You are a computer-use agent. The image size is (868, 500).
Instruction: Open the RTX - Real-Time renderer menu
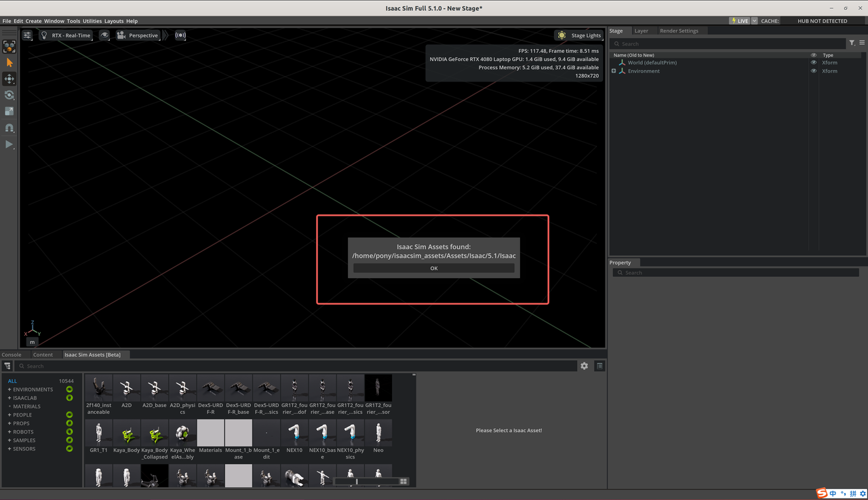(x=65, y=35)
